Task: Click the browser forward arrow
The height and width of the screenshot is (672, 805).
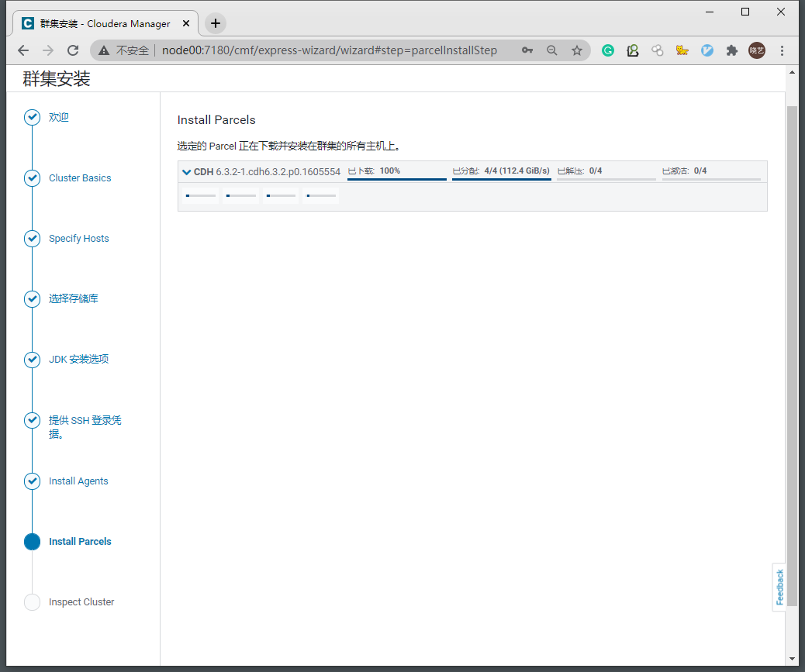Action: coord(48,50)
